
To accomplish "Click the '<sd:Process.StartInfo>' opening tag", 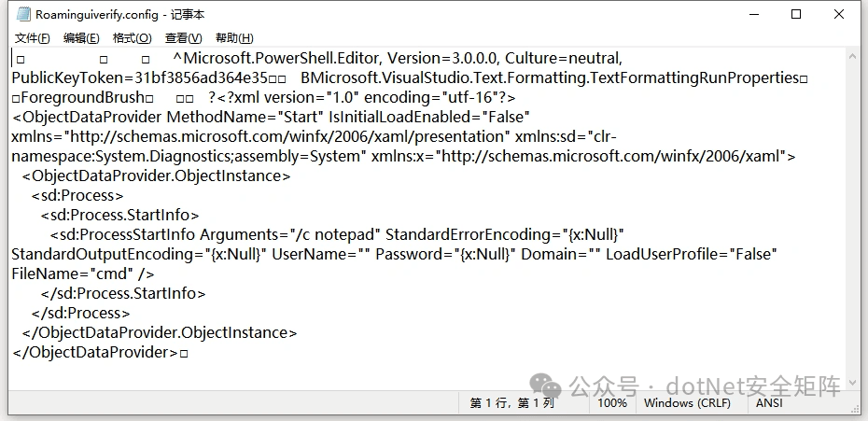I will (x=119, y=215).
